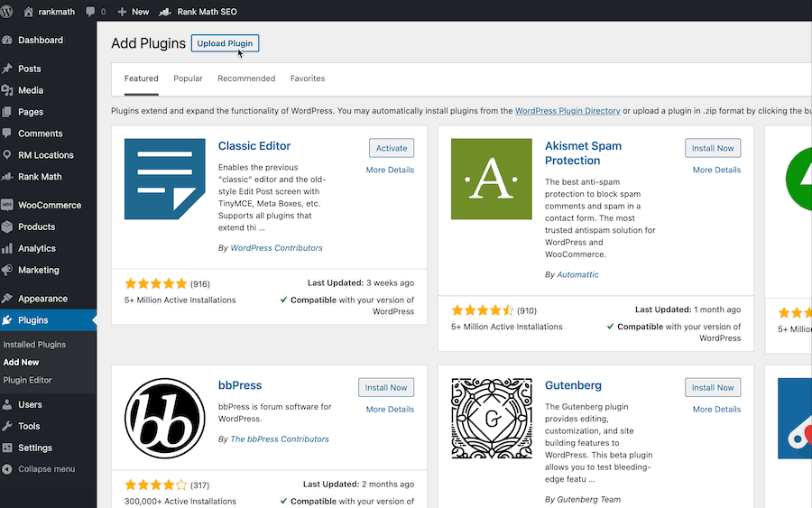
Task: Click the Gutenberg plugin thumbnail
Action: [492, 419]
